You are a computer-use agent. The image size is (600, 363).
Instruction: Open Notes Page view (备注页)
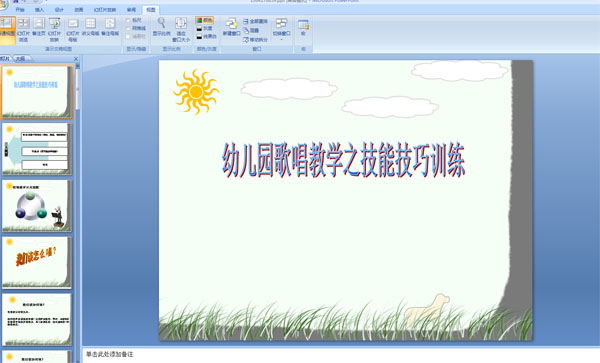(39, 28)
